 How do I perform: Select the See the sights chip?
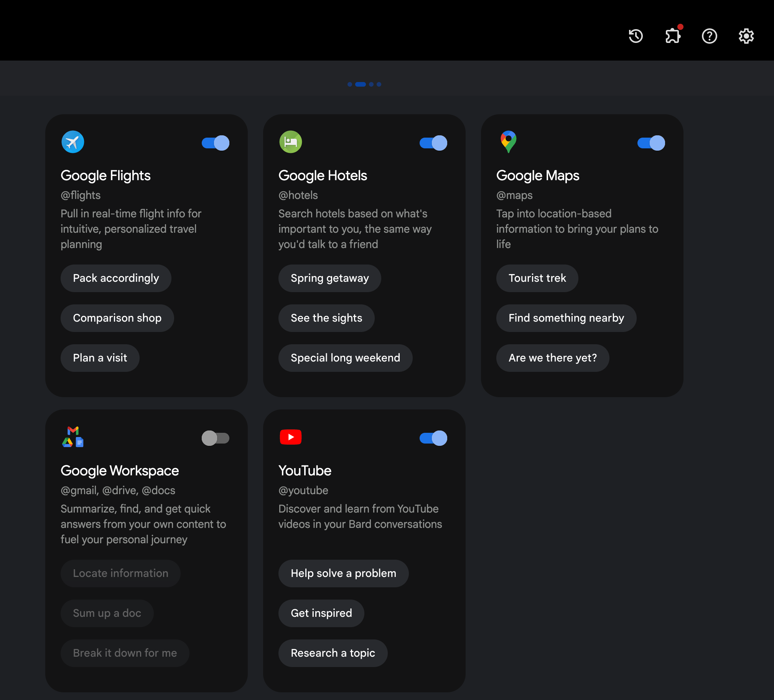pyautogui.click(x=326, y=318)
